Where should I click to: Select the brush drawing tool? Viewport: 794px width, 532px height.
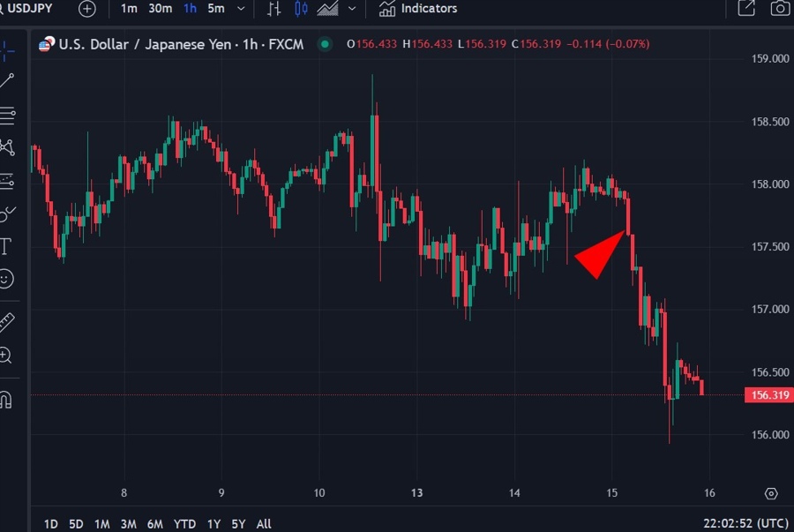tap(7, 214)
